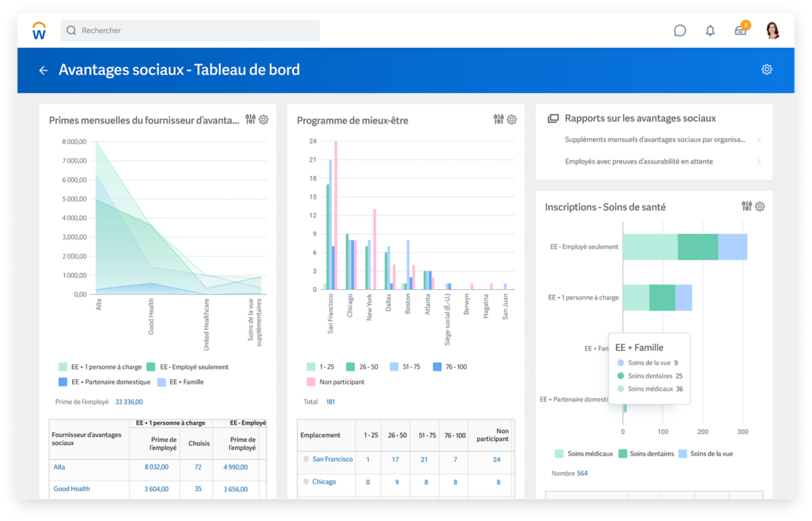Click Soins de la vue segment of EE + 1 personne bar

point(684,297)
